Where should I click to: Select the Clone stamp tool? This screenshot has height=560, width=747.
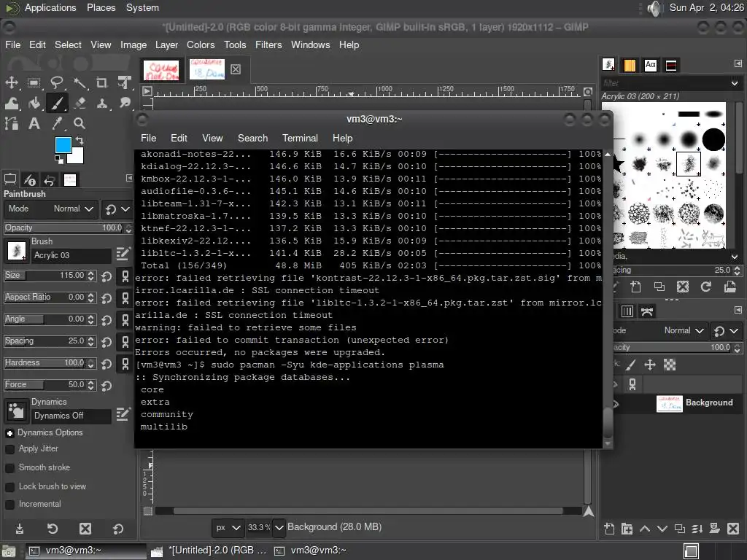(102, 103)
